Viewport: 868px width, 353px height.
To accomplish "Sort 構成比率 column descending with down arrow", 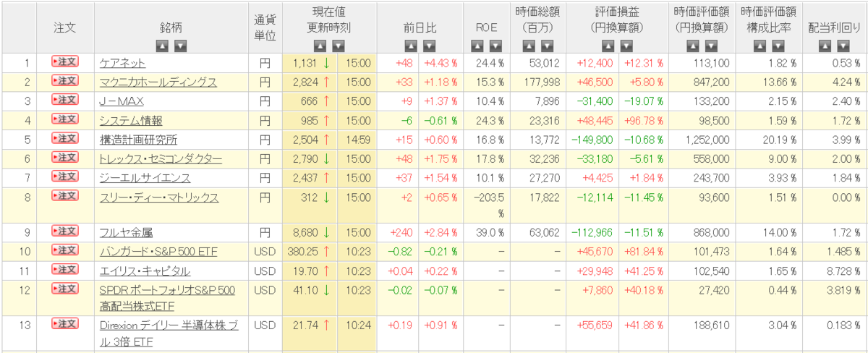I will (x=778, y=46).
